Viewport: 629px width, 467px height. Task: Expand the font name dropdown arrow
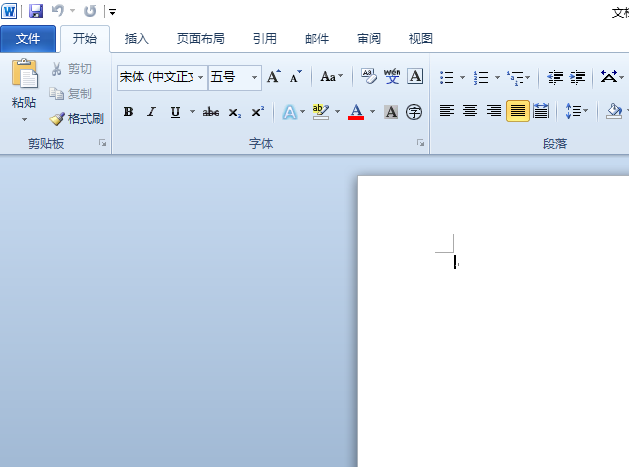pyautogui.click(x=201, y=77)
